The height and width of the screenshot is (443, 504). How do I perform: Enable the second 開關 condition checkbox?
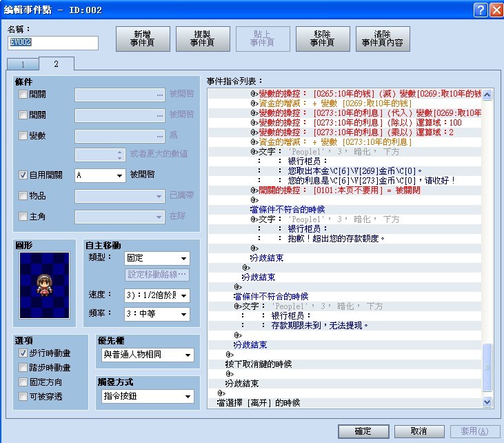point(23,115)
